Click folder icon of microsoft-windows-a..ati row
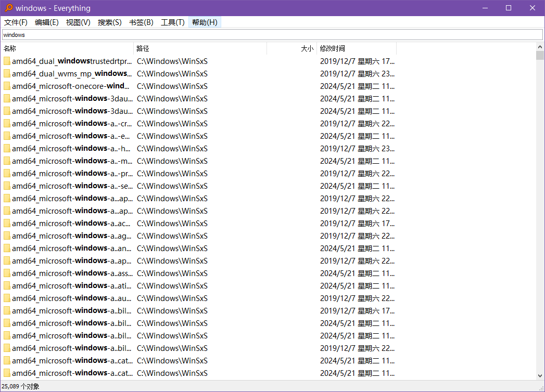The height and width of the screenshot is (392, 545). [7, 286]
